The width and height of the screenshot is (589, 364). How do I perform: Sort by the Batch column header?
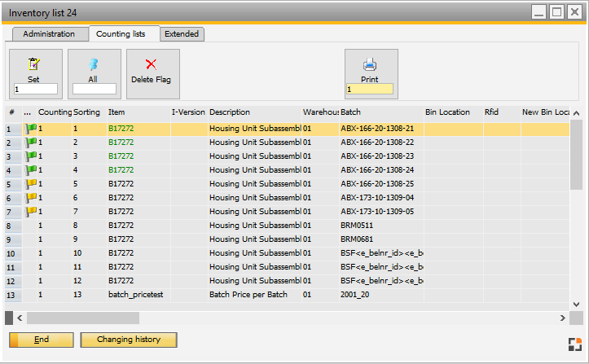pyautogui.click(x=380, y=112)
